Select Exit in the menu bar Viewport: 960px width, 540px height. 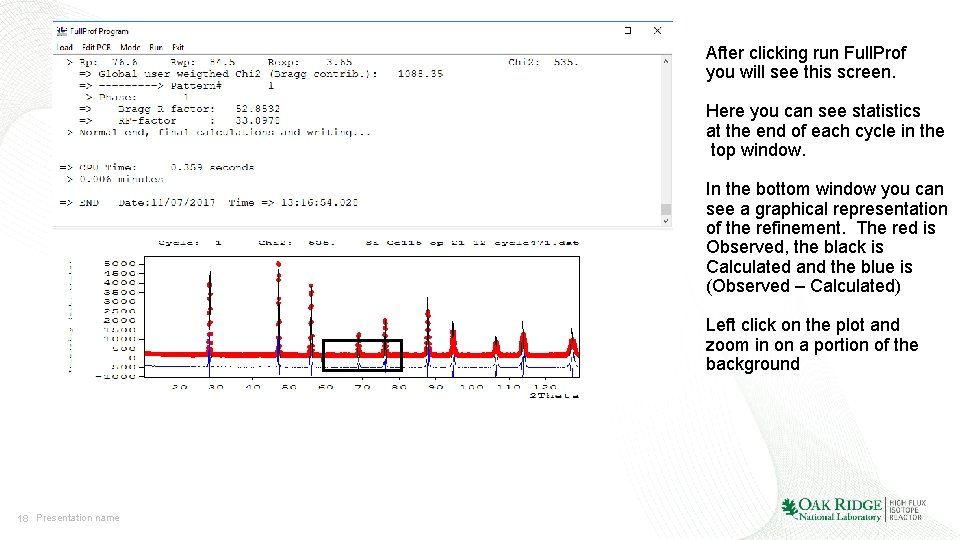pos(178,47)
